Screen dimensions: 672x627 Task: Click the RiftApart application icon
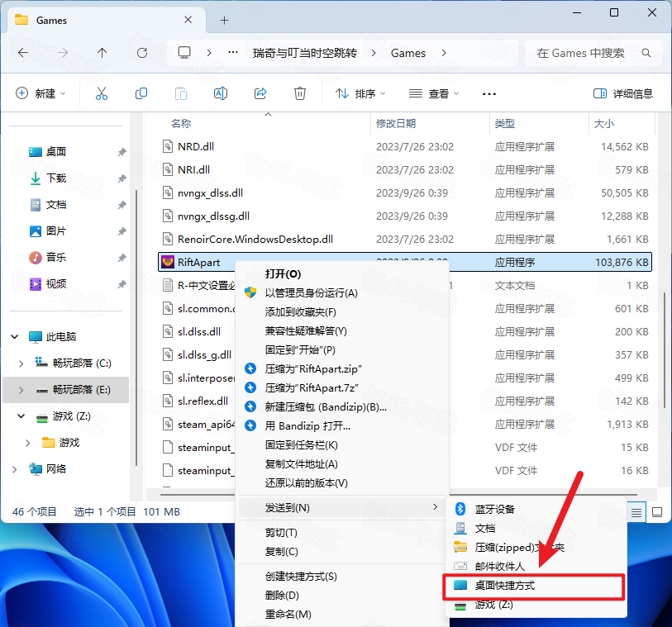point(167,262)
